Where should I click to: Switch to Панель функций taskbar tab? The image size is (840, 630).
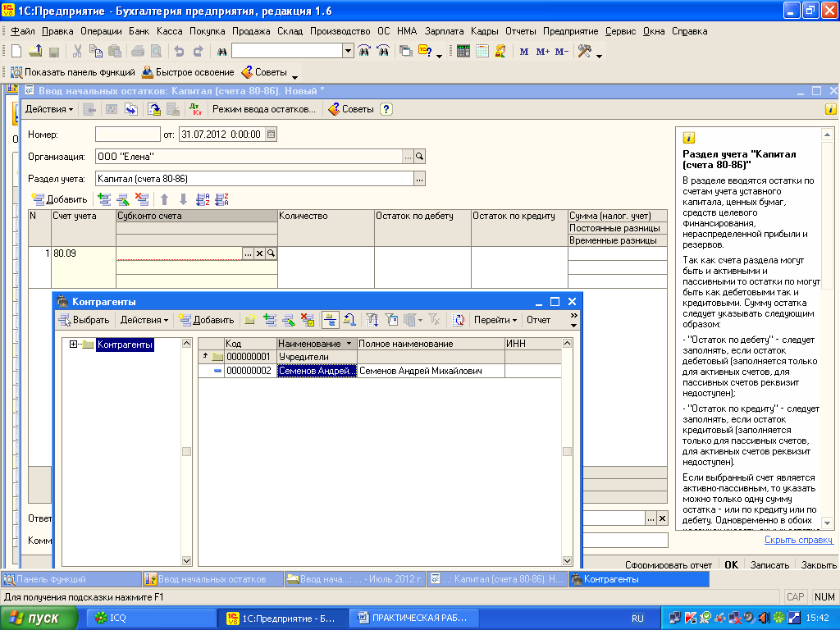click(x=71, y=579)
